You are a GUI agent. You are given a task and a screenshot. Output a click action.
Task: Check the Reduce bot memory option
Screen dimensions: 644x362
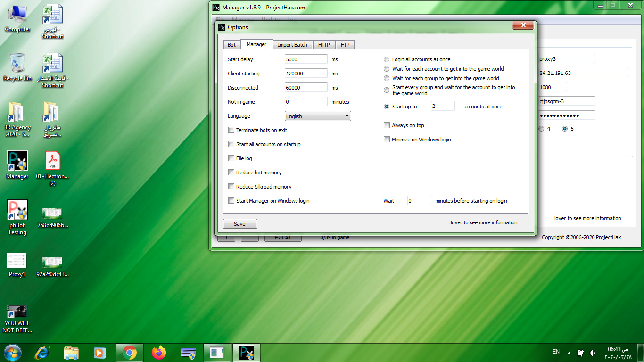pos(231,173)
